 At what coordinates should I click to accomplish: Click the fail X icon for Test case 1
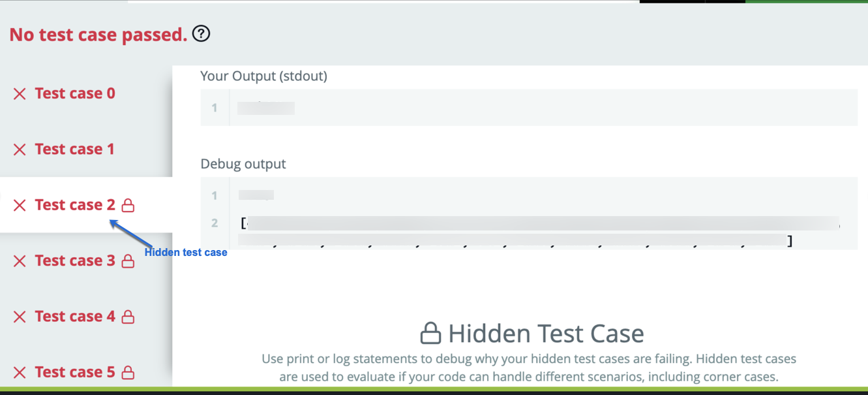tap(20, 150)
